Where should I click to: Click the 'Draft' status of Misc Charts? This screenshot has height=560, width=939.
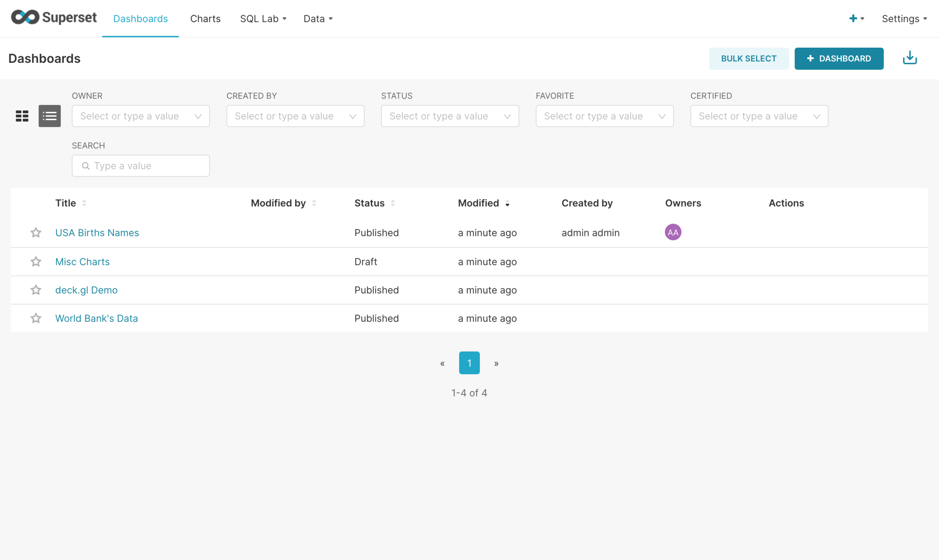(366, 262)
